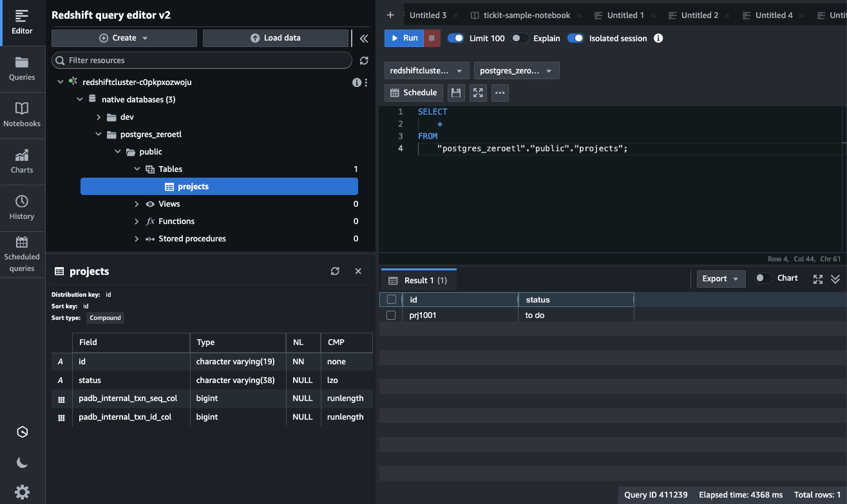The image size is (847, 504).
Task: Click the Schedule button
Action: pos(414,93)
